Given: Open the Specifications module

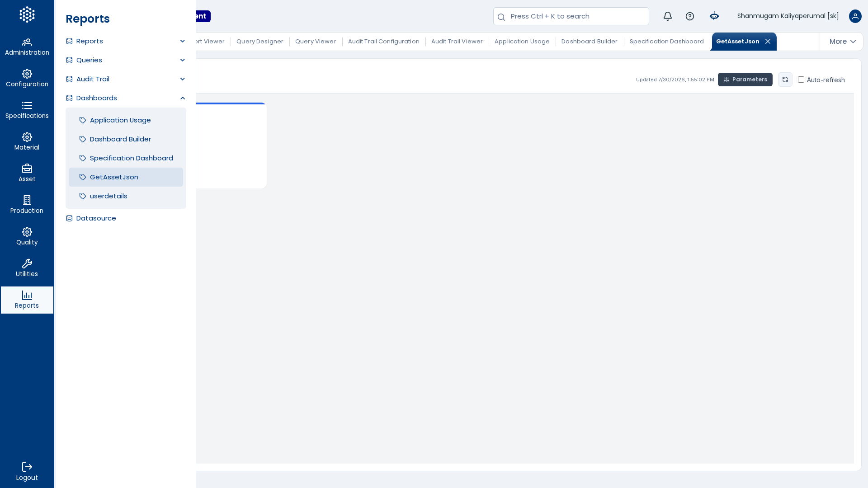Looking at the screenshot, I should [27, 110].
